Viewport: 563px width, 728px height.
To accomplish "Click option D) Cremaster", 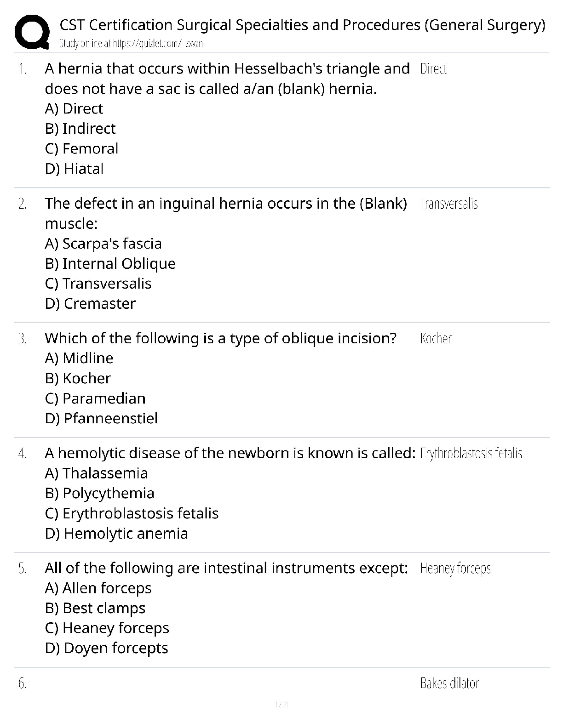I will click(91, 304).
